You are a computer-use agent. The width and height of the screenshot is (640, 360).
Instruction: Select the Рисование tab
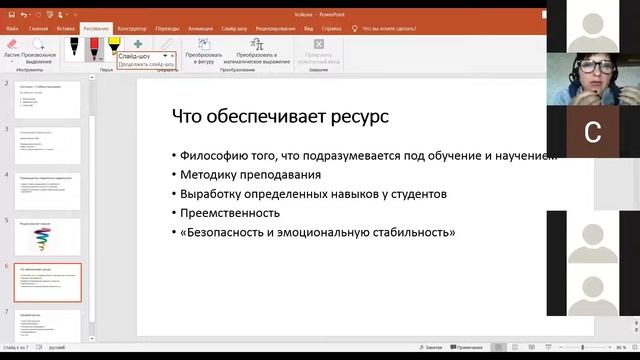[96, 29]
